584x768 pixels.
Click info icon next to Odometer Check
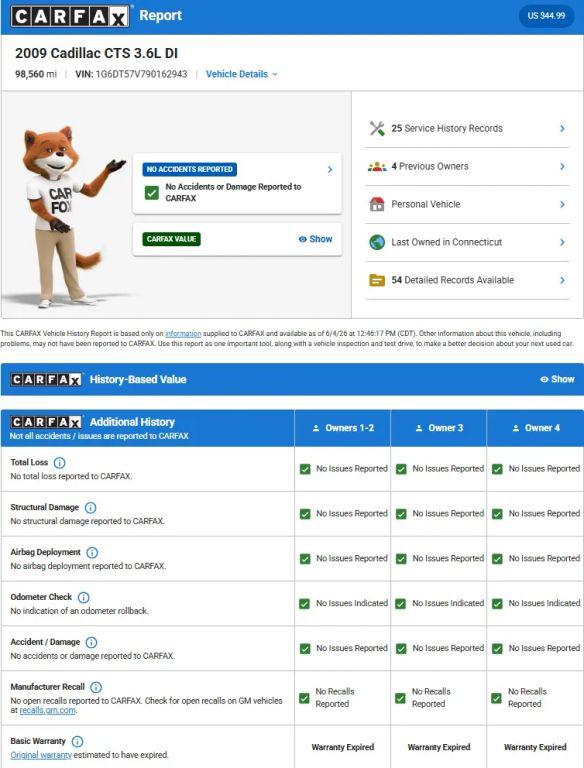click(84, 597)
